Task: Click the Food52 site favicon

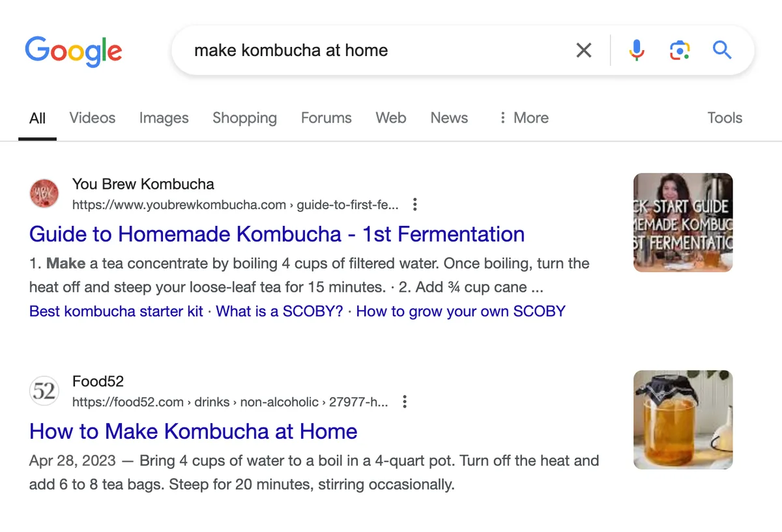Action: click(44, 391)
